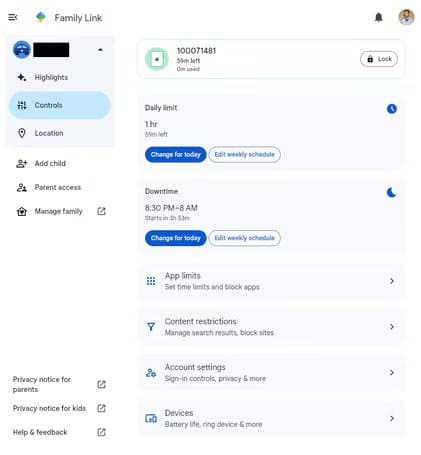Click the Family Link logo
Screen dimensions: 421x455
(41, 17)
